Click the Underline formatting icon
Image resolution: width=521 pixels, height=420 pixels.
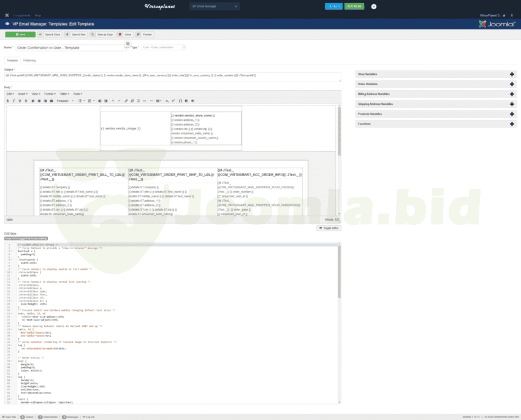pyautogui.click(x=20, y=101)
